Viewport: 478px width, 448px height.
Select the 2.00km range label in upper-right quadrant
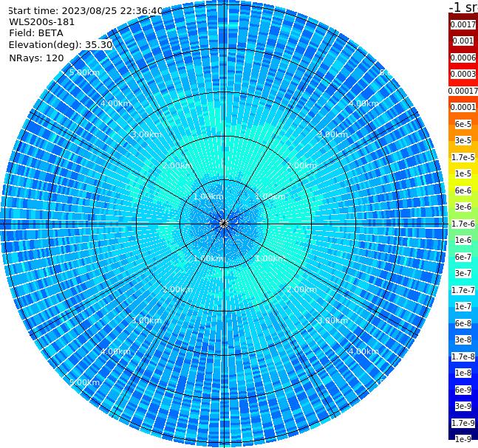pos(302,165)
